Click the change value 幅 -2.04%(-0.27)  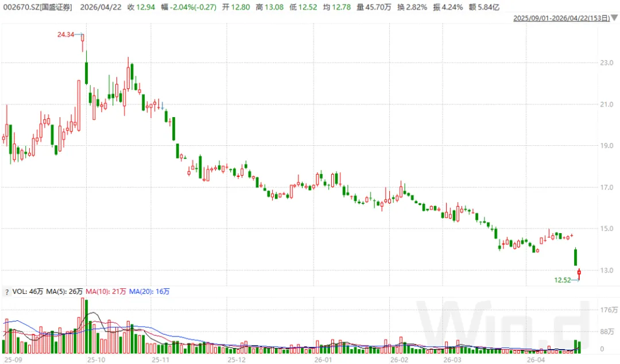pos(189,7)
